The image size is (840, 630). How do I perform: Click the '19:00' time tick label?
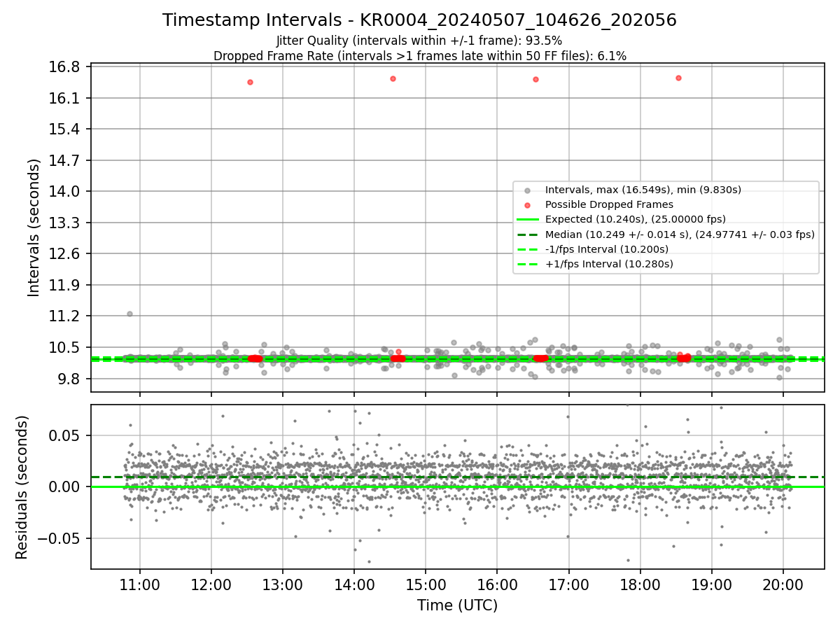(712, 584)
